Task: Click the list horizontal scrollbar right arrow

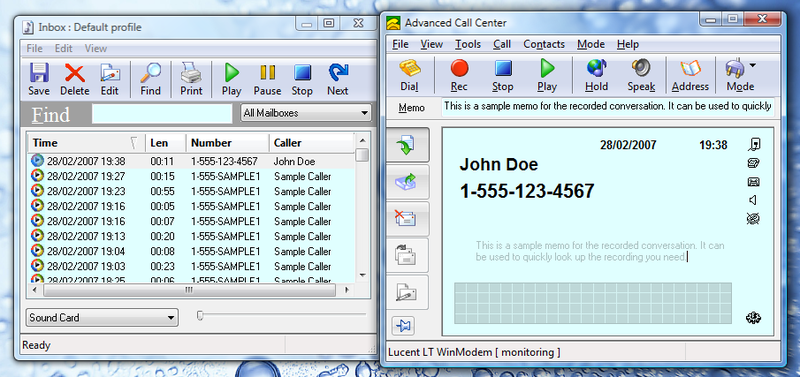Action: coord(347,290)
